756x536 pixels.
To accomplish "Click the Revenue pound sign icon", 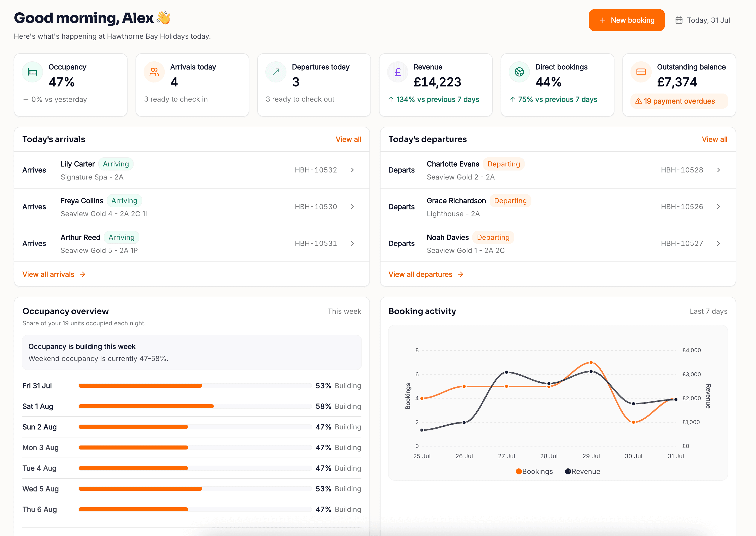I will (397, 72).
